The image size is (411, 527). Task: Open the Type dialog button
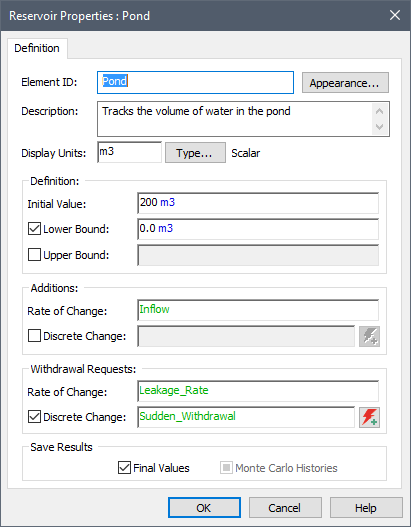[195, 153]
